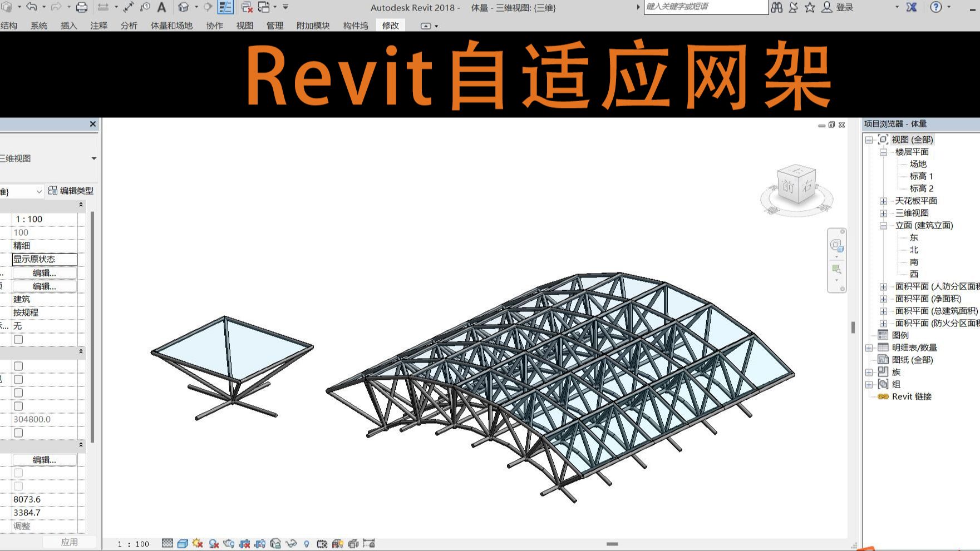The height and width of the screenshot is (551, 980).
Task: Toggle the checkbox below the 304800.0 value
Action: (18, 433)
